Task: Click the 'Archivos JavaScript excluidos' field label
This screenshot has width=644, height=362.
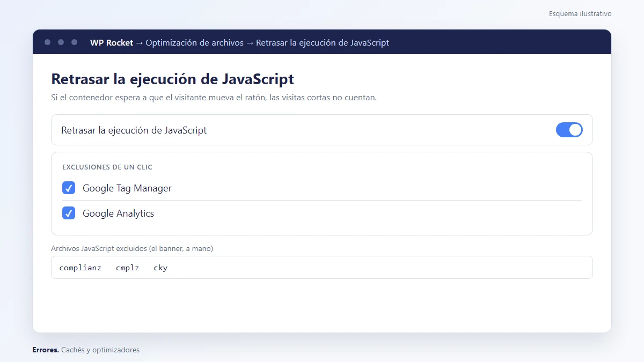Action: tap(132, 248)
